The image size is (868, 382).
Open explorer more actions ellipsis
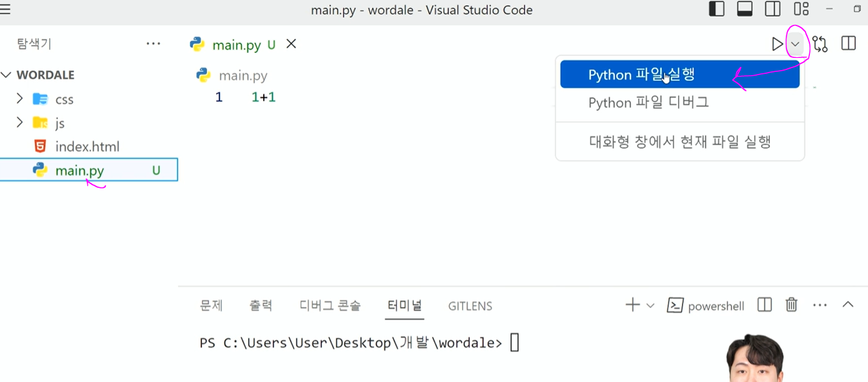pyautogui.click(x=154, y=44)
